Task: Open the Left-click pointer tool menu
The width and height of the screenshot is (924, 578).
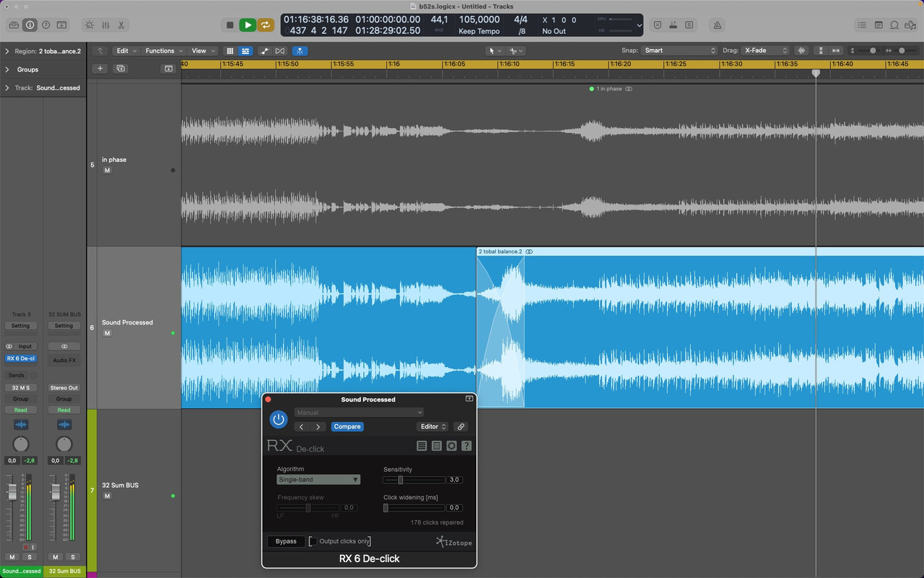Action: pos(494,51)
